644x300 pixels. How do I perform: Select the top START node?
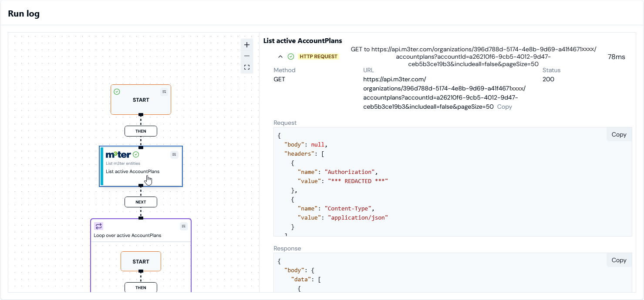(141, 100)
